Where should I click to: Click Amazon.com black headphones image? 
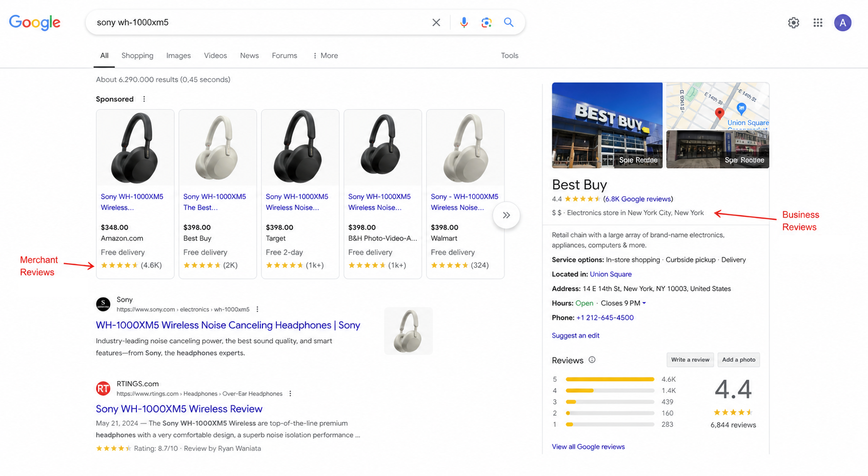(135, 148)
